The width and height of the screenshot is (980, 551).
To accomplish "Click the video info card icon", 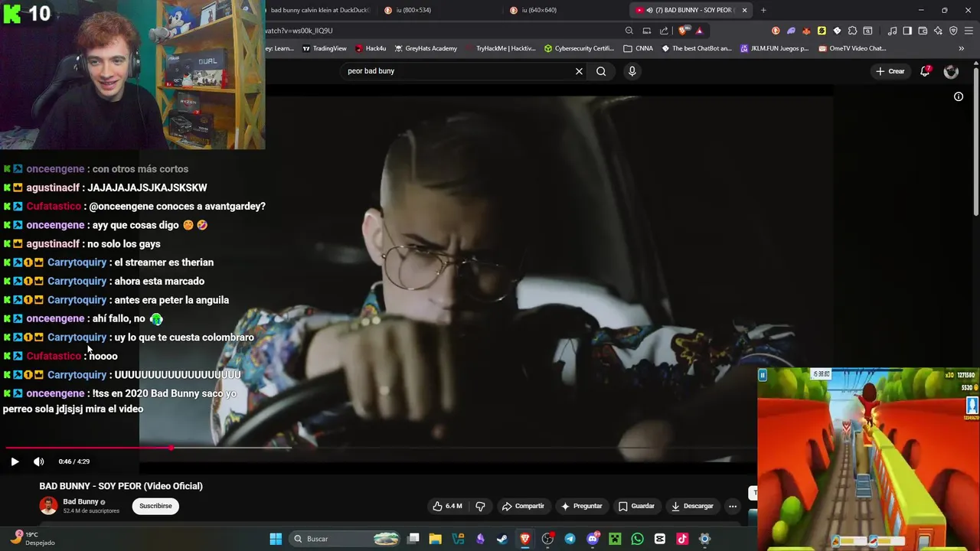I will pyautogui.click(x=958, y=96).
